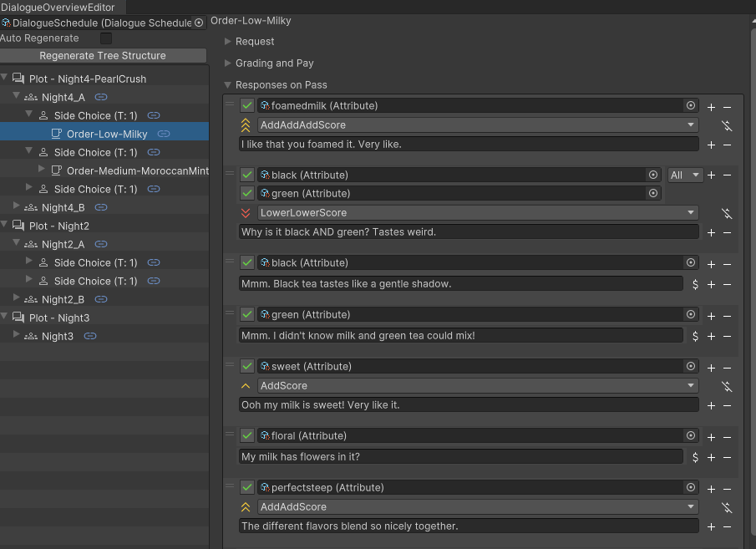Image resolution: width=756 pixels, height=549 pixels.
Task: Collapse Plot - Night4-PearlCrush tree node
Action: pos(4,79)
